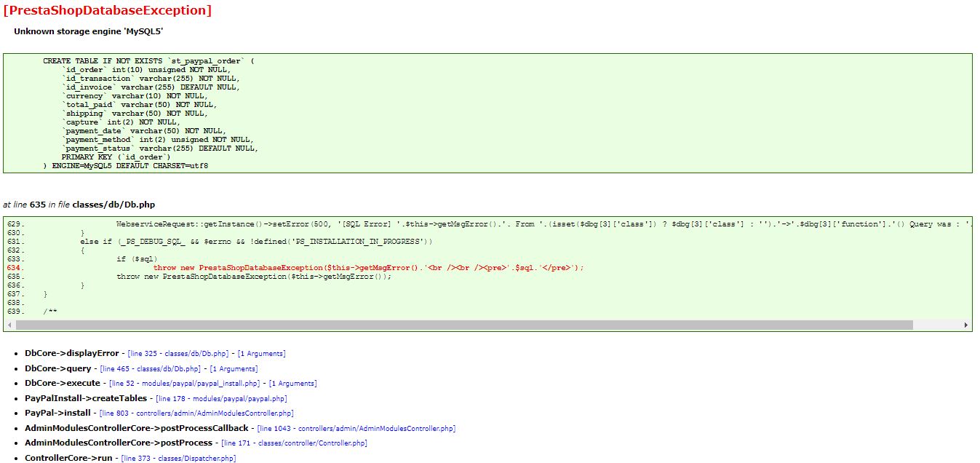Click the `id_transaction` varchar(255) line
Image resolution: width=980 pixels, height=463 pixels.
151,79
